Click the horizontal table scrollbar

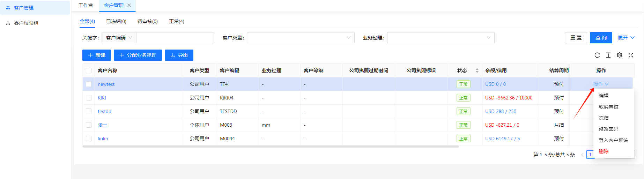tap(271, 147)
